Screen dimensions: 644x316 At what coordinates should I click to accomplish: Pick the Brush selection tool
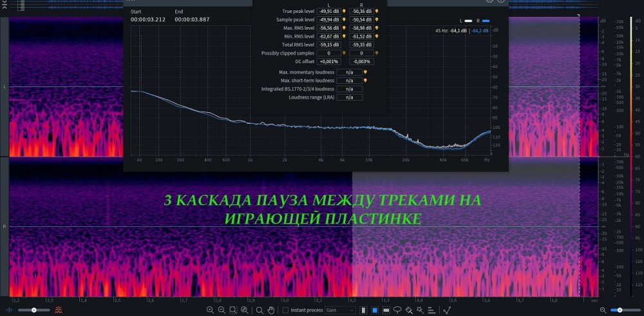(409, 310)
